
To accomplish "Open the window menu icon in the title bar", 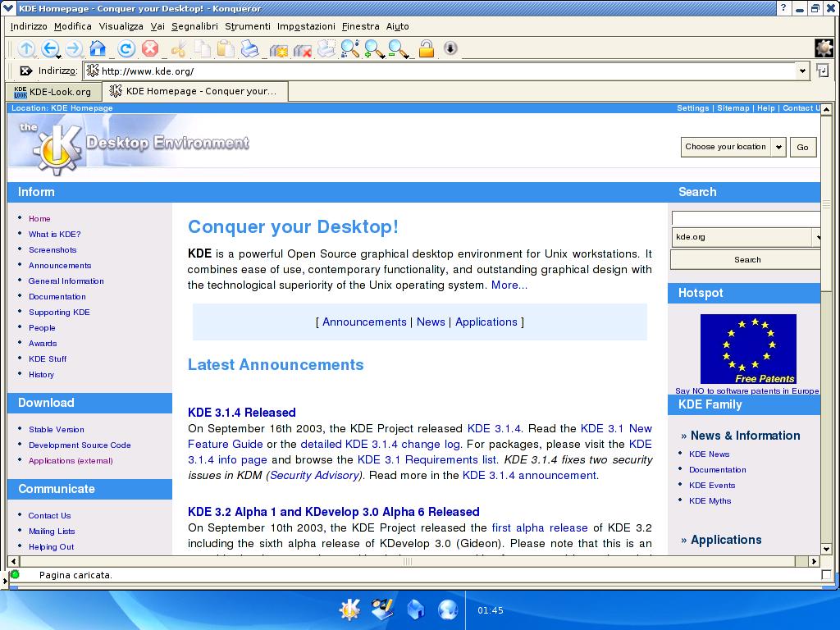I will click(x=8, y=8).
